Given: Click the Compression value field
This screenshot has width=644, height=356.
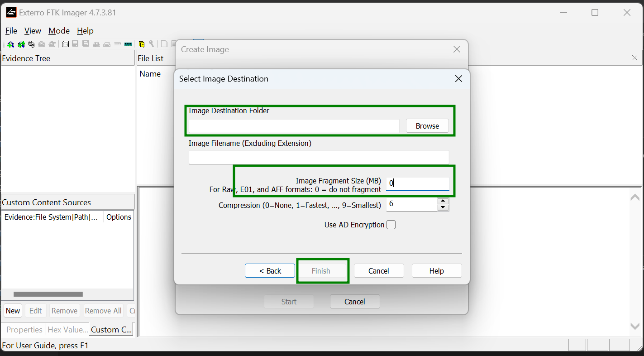Looking at the screenshot, I should 412,205.
